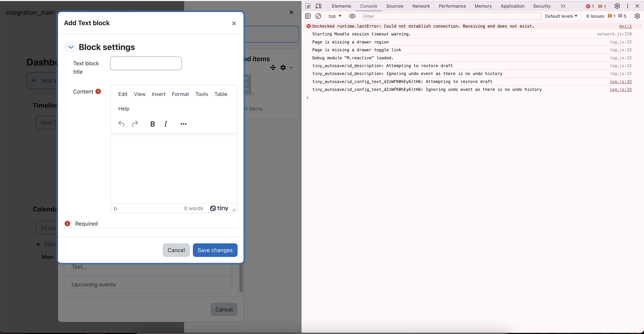
Task: Open log.js:32 link for Attempting to restore id_config_text
Action: pyautogui.click(x=621, y=82)
